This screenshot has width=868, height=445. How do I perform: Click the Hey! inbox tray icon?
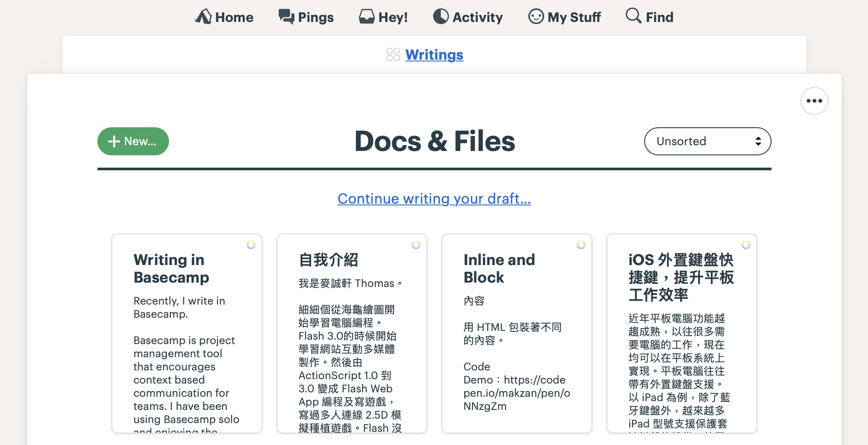(x=367, y=17)
